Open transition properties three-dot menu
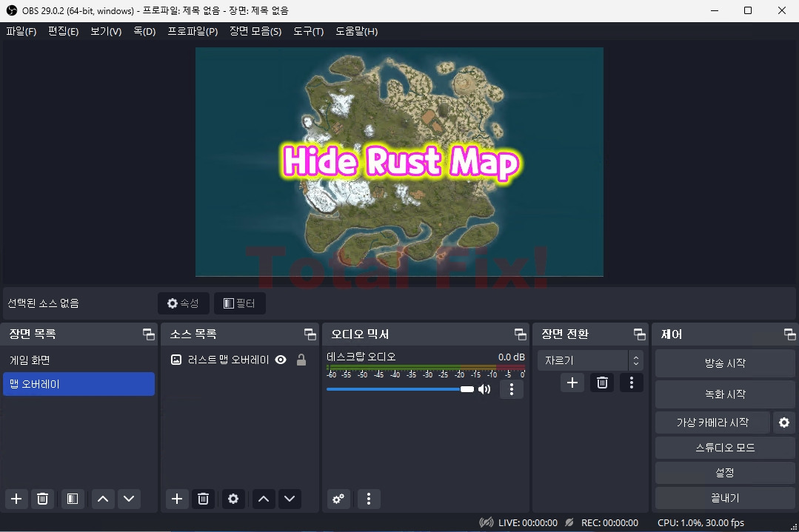Screen dimensions: 799x532 (x=632, y=383)
